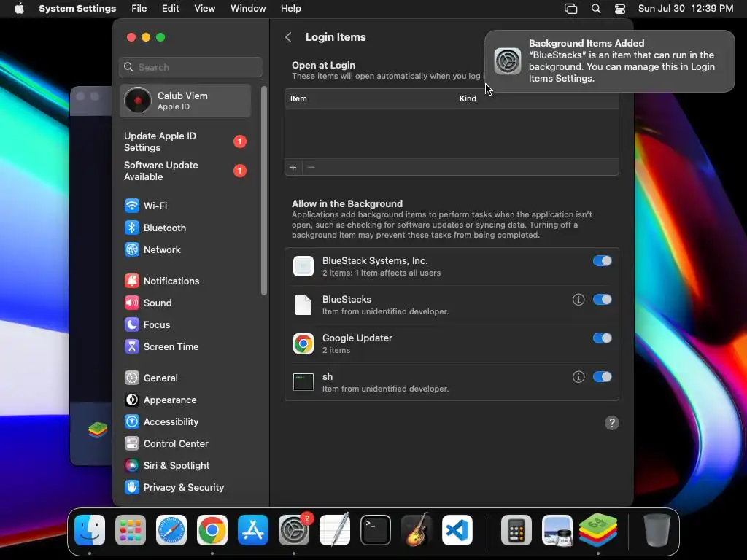Viewport: 747px width, 560px height.
Task: Click BlueStacks icon in background window
Action: coord(98,430)
